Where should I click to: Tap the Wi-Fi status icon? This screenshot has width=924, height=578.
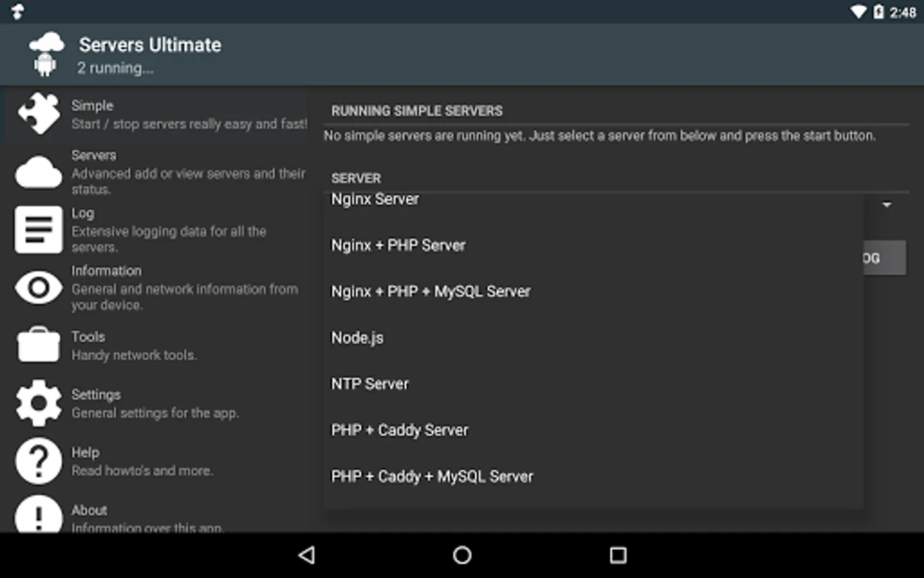point(858,12)
